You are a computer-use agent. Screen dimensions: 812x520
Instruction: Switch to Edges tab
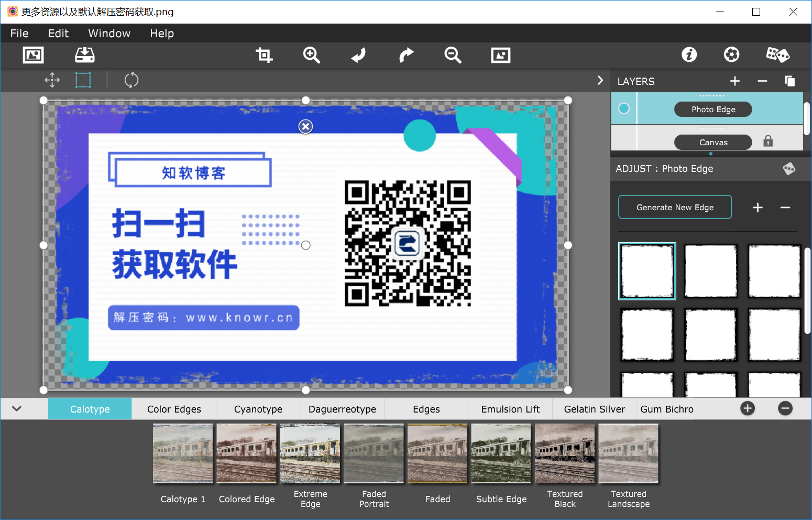[x=426, y=409]
